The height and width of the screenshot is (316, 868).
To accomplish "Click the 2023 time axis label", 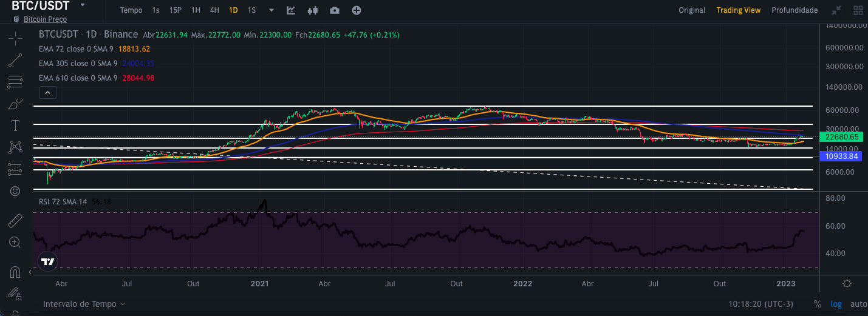I will click(786, 283).
